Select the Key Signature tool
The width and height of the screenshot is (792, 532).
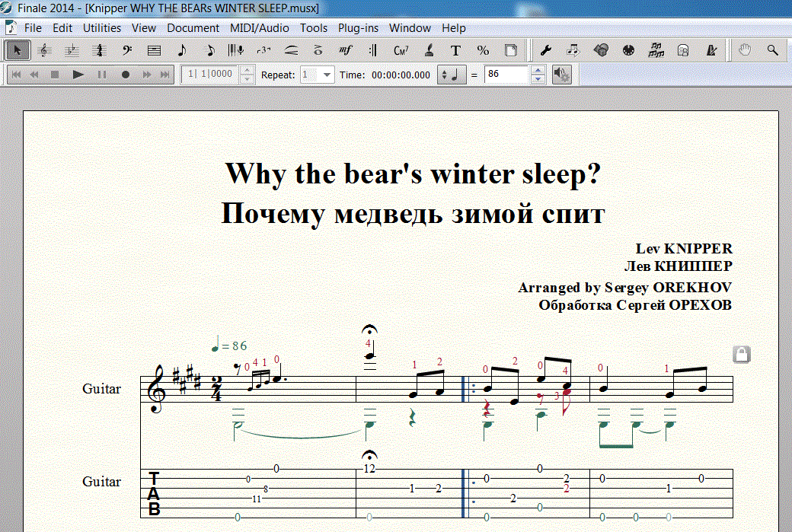pyautogui.click(x=72, y=50)
